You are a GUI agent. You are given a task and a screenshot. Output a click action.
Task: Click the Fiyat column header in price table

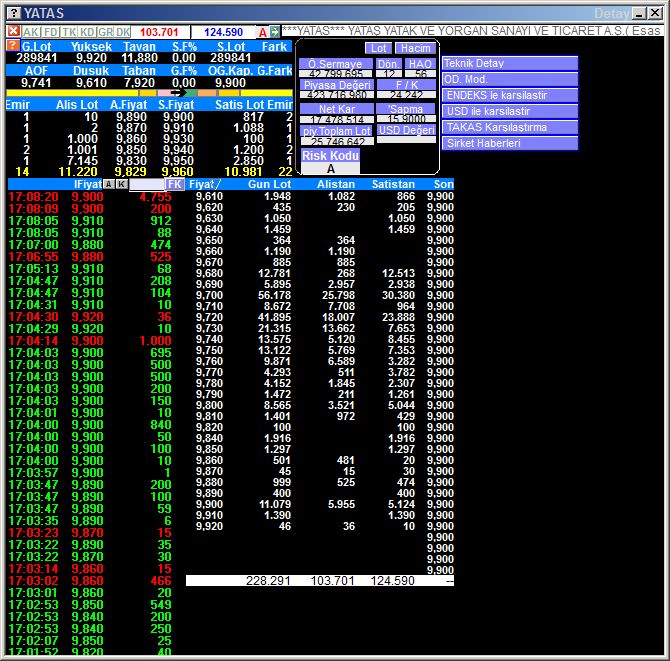pos(205,184)
